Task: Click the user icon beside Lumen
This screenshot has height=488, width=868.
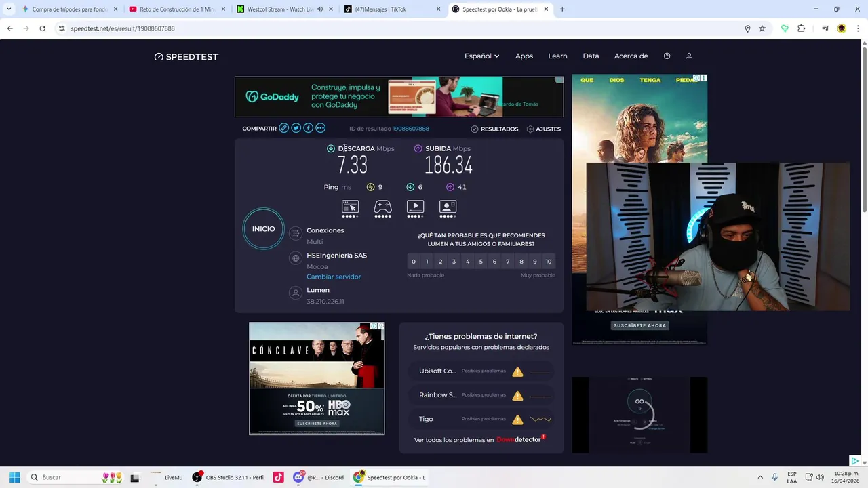Action: tap(295, 293)
